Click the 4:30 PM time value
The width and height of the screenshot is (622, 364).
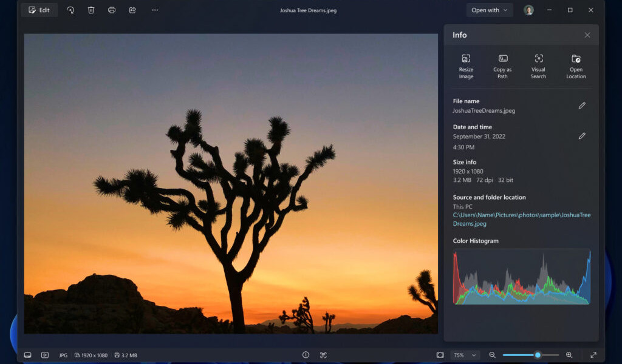tap(463, 147)
